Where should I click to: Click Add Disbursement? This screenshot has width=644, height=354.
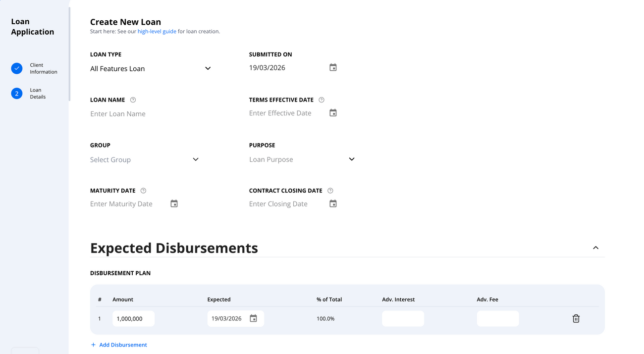[119, 345]
